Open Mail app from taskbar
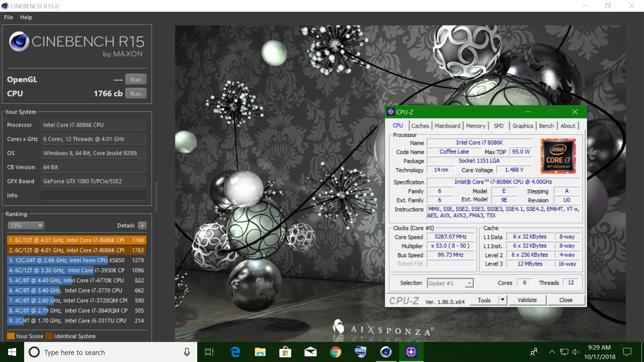Image resolution: width=644 pixels, height=362 pixels. (310, 352)
